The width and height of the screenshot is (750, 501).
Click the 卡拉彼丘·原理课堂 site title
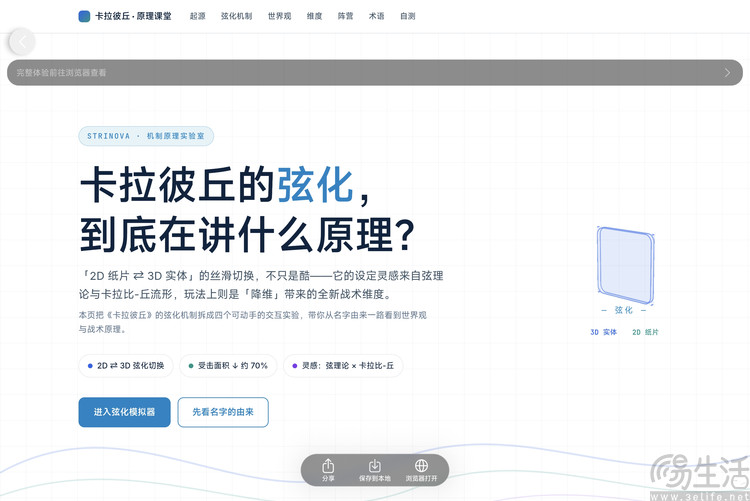[x=133, y=16]
